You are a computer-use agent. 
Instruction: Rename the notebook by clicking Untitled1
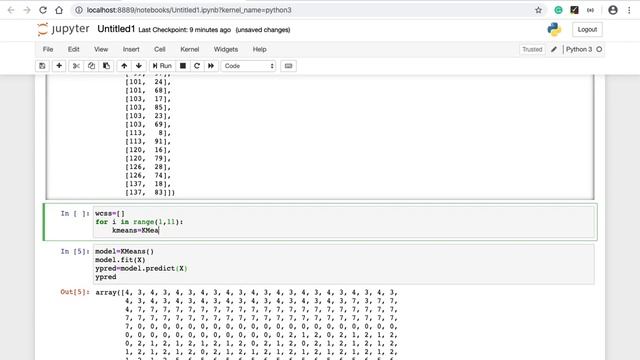116,29
